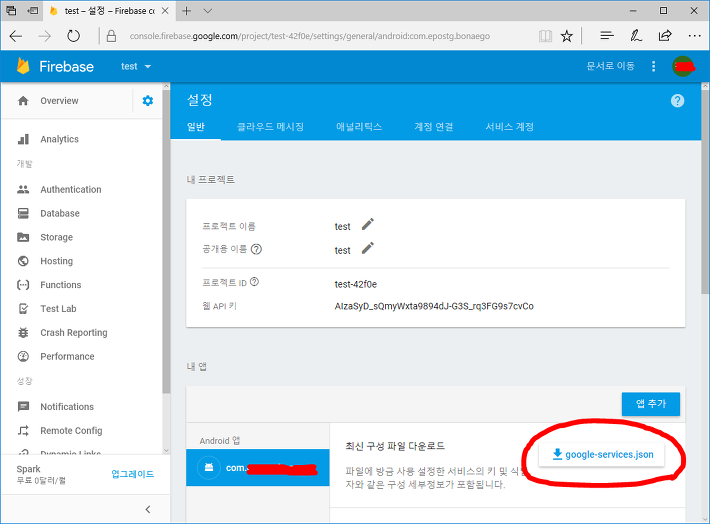
Task: Click the browser back arrow
Action: (x=16, y=36)
